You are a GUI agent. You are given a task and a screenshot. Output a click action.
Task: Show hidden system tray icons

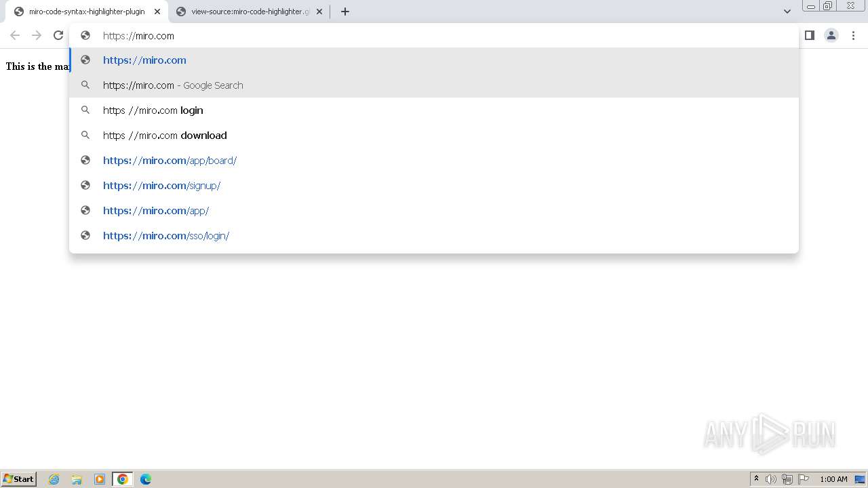(756, 479)
